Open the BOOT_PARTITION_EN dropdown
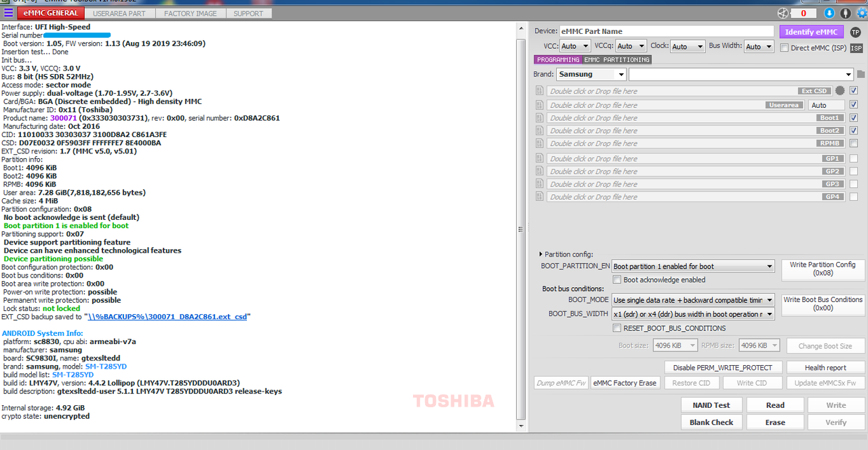Viewport: 868px width, 450px height. [692, 267]
